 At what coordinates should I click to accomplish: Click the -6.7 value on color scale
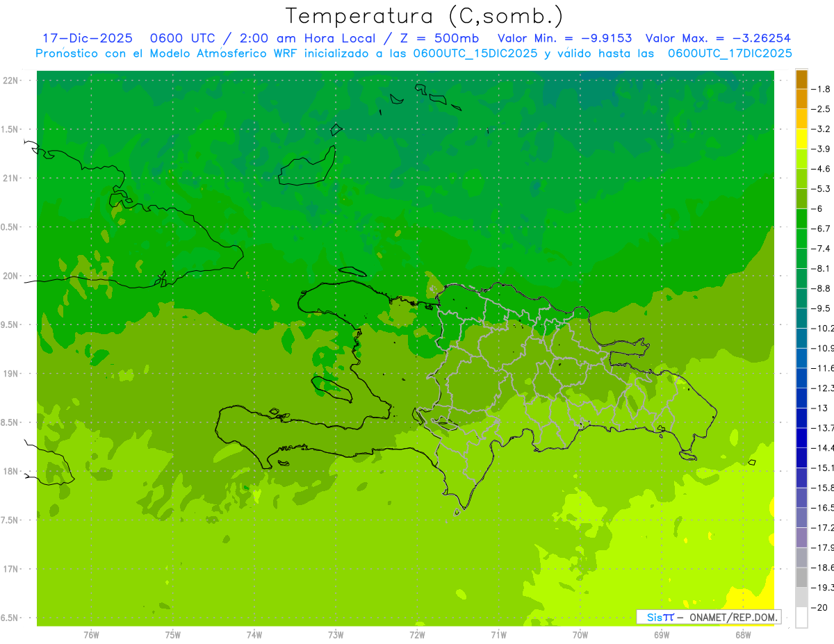tap(821, 229)
